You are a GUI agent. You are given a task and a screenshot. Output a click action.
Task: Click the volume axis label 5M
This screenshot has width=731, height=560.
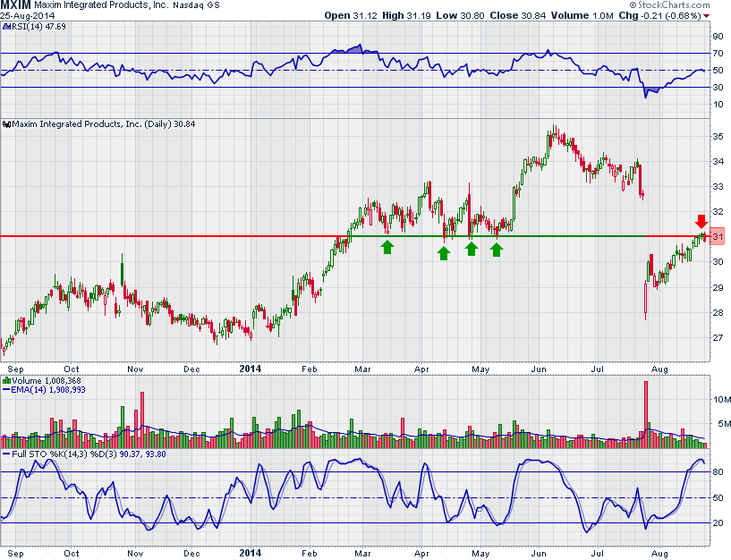click(x=724, y=424)
